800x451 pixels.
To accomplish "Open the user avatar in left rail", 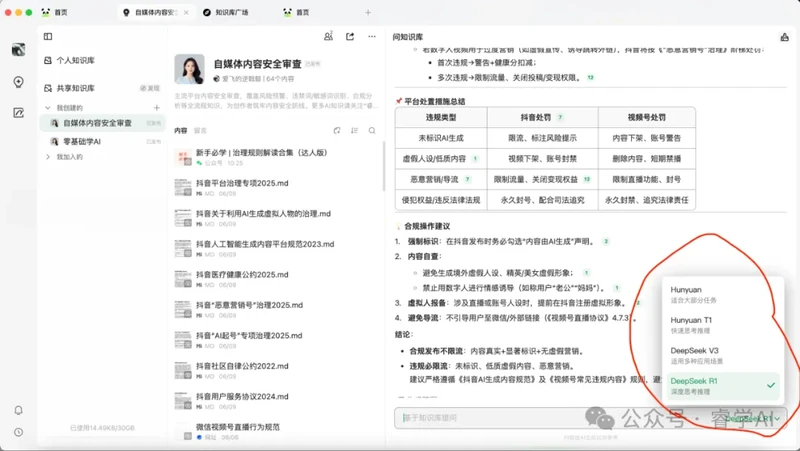I will point(18,49).
